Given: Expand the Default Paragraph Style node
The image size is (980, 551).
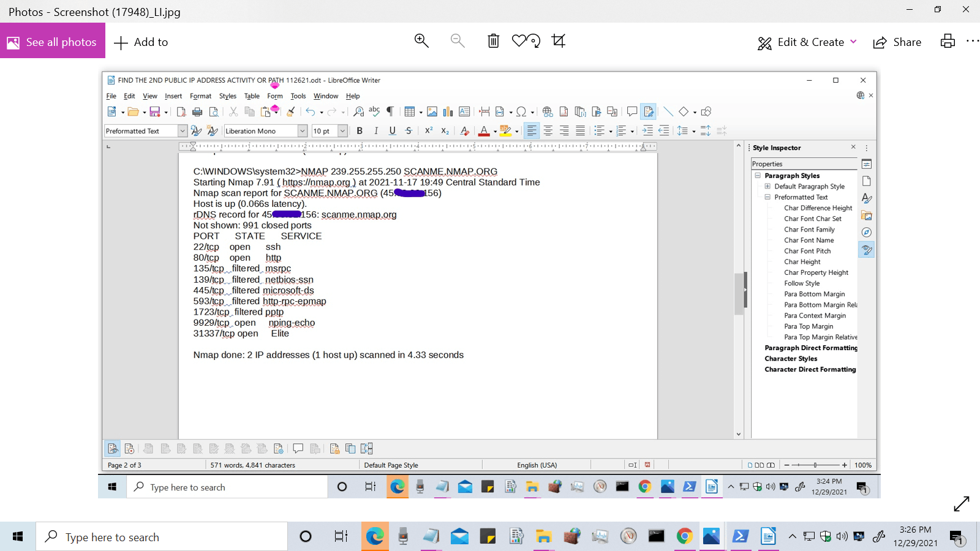Looking at the screenshot, I should (x=767, y=186).
